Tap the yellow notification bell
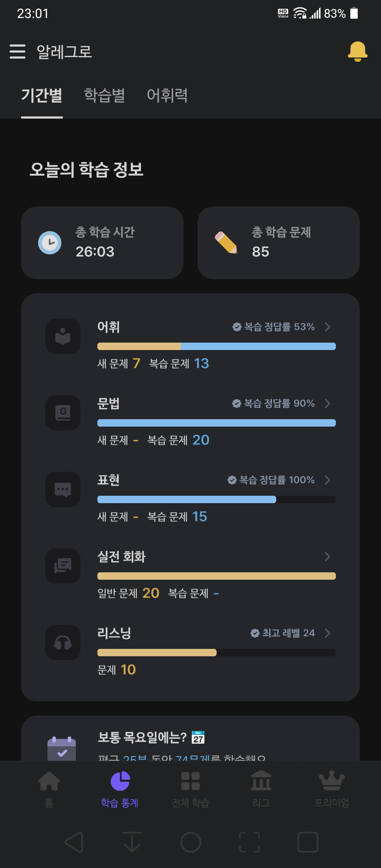This screenshot has height=868, width=381. click(x=357, y=52)
